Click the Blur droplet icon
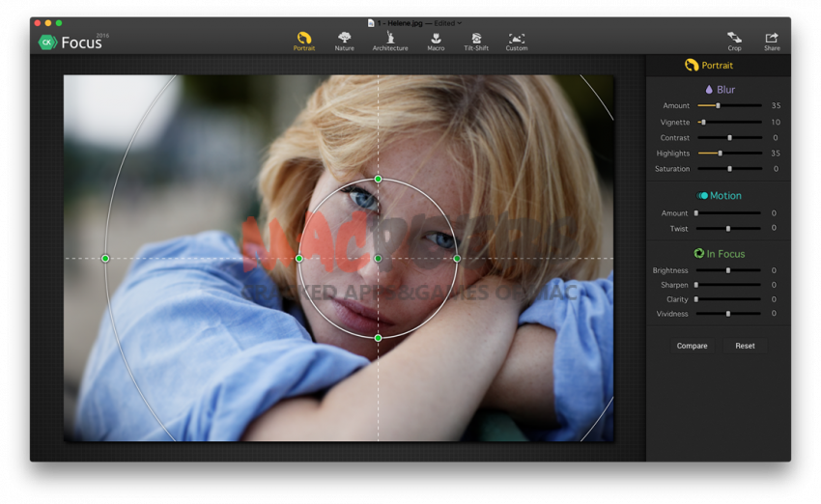 [709, 90]
